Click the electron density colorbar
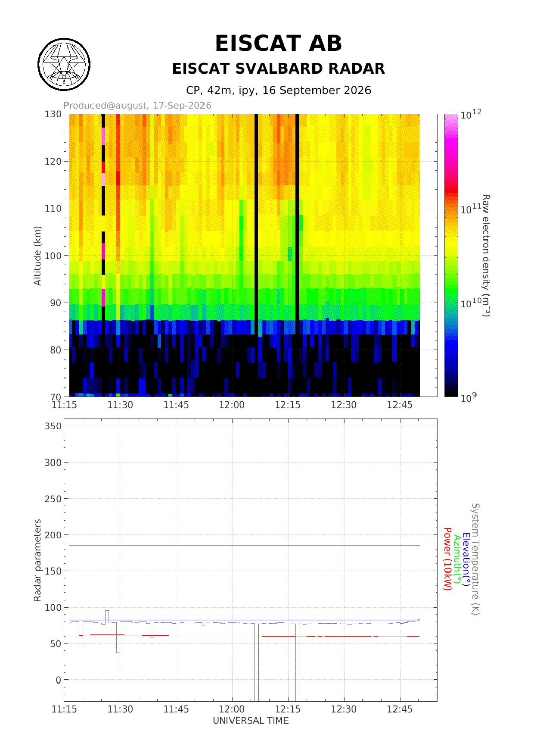Screen dimensions: 534x756 click(451, 255)
